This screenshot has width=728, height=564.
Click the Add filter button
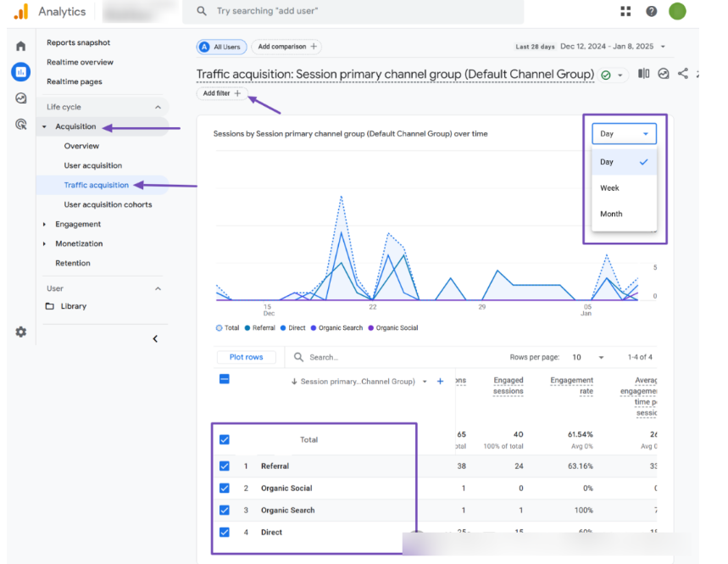click(x=222, y=93)
